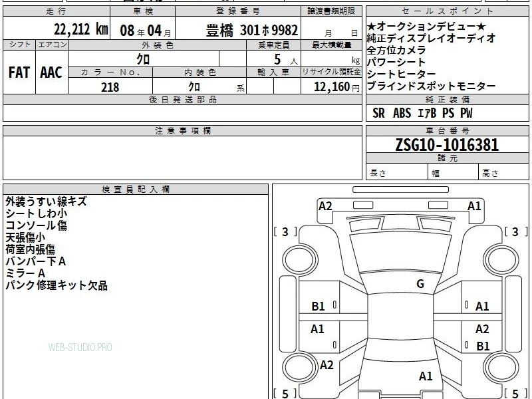Select seating capacity value 5 人

coord(285,60)
